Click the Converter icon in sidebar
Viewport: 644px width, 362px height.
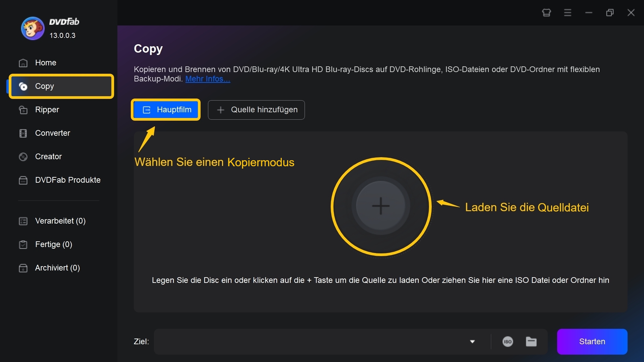click(x=23, y=133)
